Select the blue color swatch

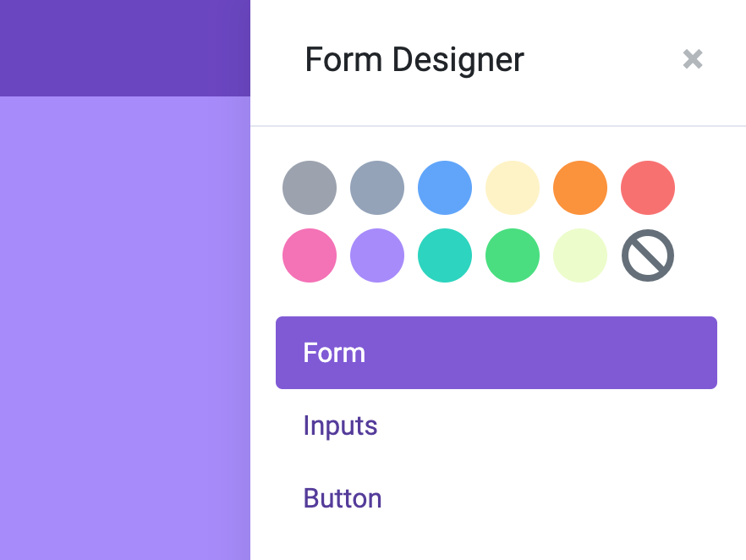(445, 188)
